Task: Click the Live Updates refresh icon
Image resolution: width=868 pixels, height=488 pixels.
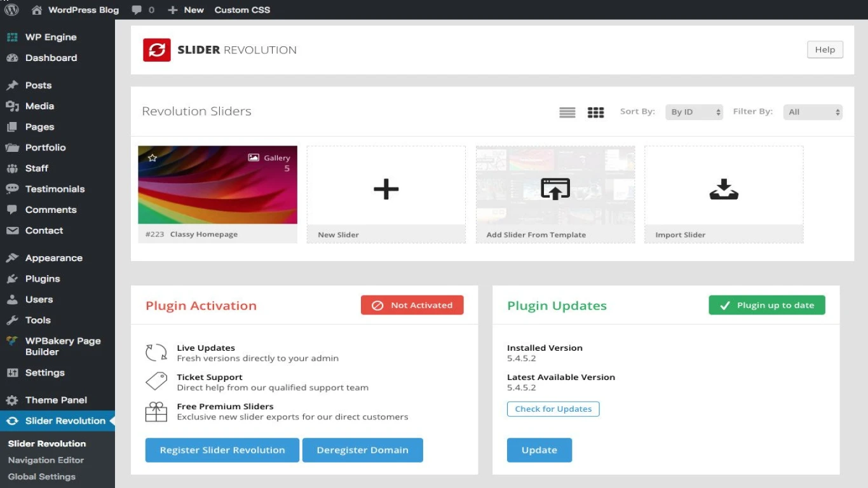Action: (156, 353)
